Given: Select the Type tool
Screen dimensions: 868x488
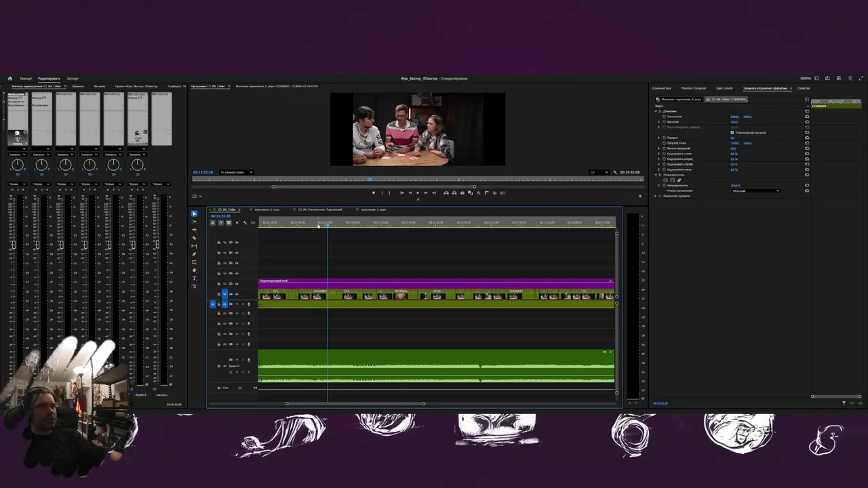Looking at the screenshot, I should coord(194,279).
